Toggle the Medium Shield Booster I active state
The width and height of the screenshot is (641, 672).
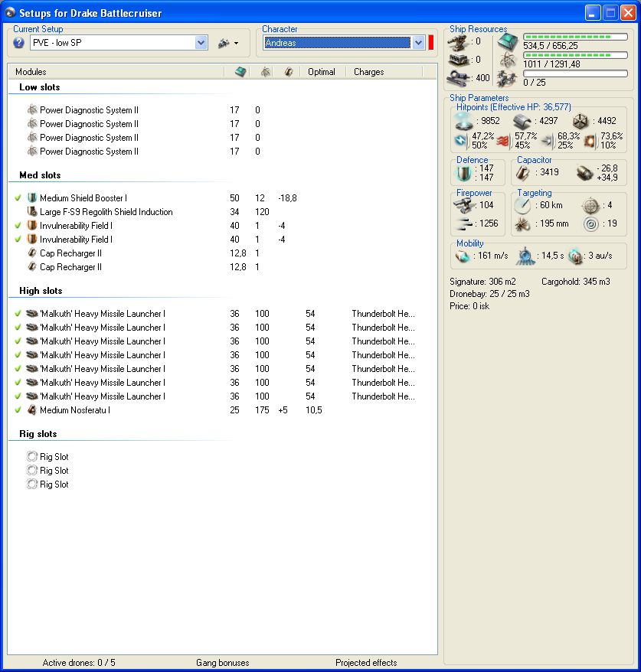tap(18, 198)
